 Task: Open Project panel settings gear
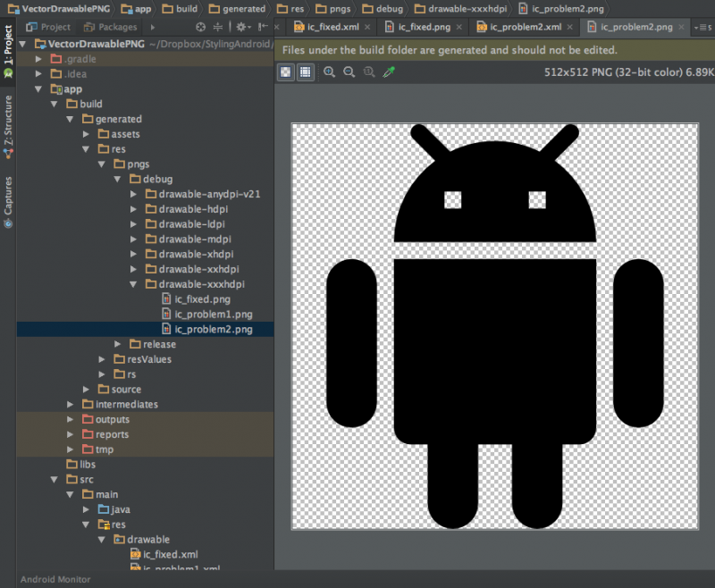[241, 27]
